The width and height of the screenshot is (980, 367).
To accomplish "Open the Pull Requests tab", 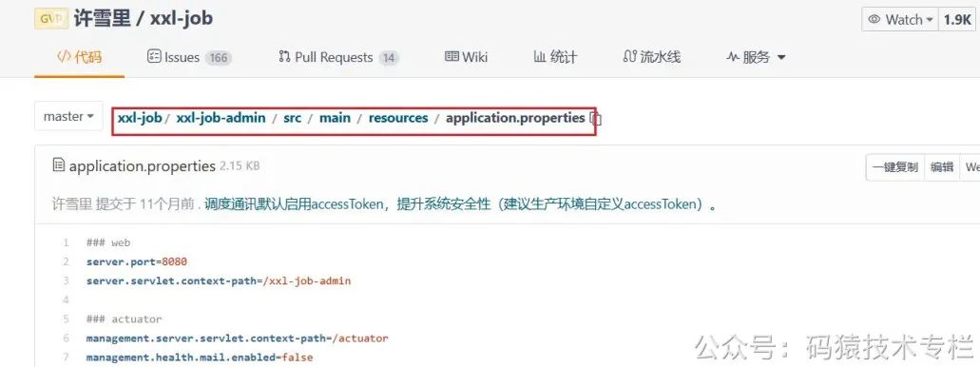I will [x=338, y=57].
